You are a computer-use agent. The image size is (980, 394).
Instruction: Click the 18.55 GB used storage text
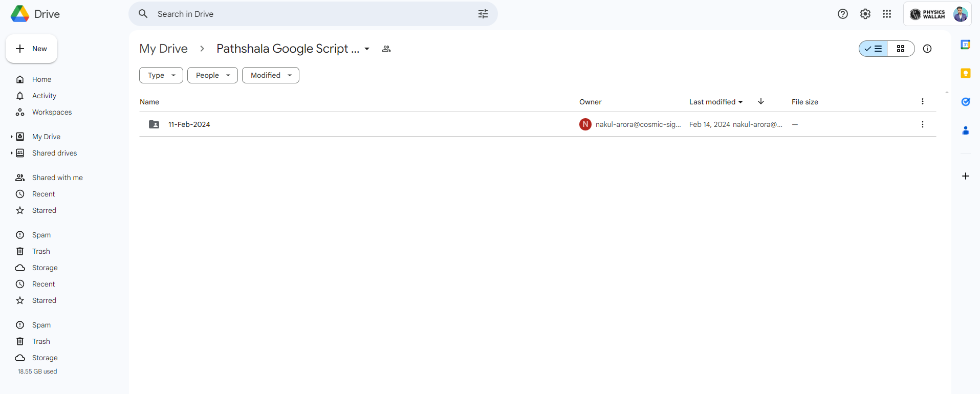[37, 371]
